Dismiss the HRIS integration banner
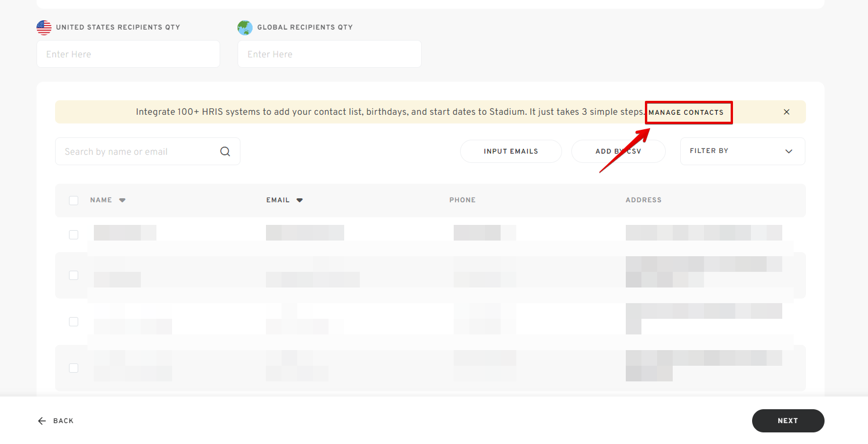868x444 pixels. tap(786, 112)
